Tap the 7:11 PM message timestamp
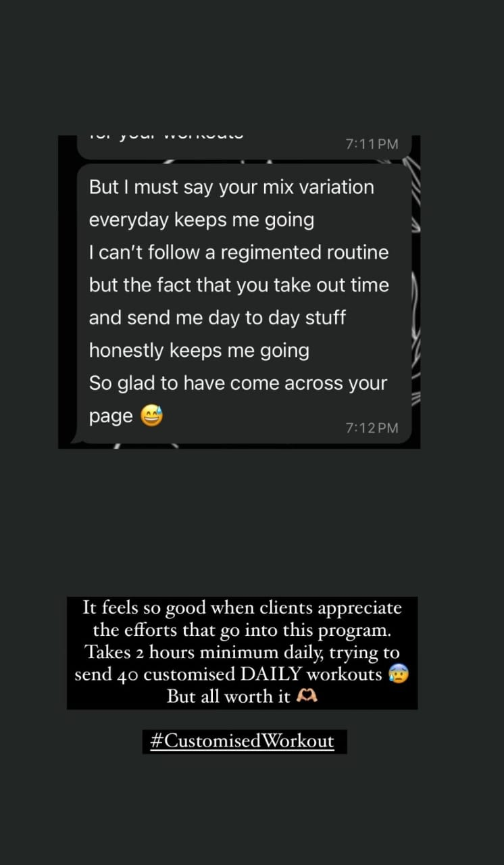This screenshot has height=865, width=504. [x=372, y=144]
